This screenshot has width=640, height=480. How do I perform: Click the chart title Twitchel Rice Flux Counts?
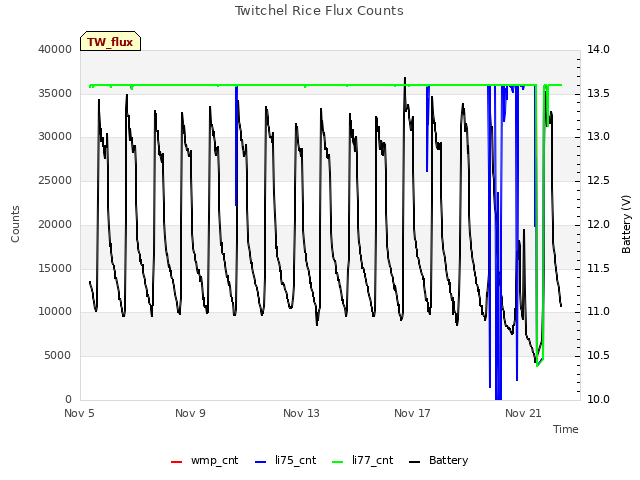pyautogui.click(x=319, y=11)
